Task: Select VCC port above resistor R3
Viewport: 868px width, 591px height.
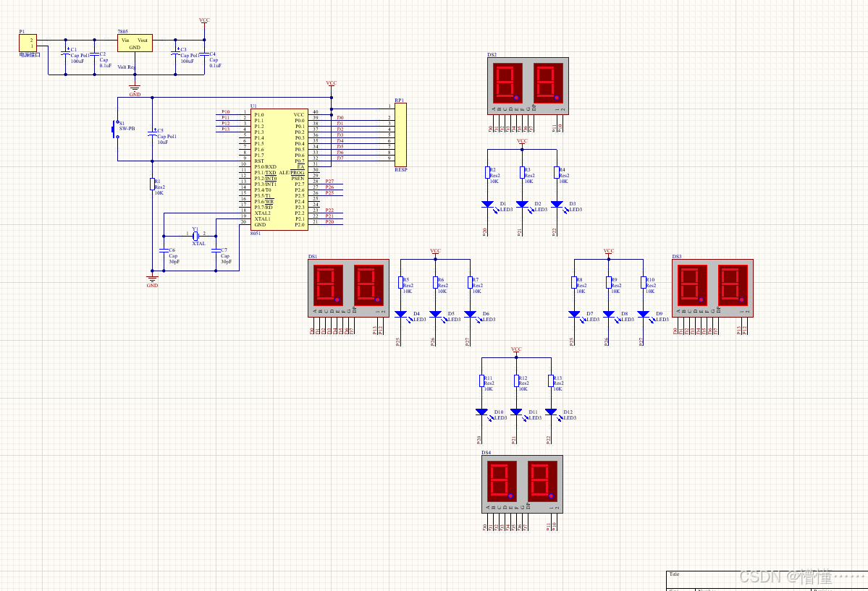Action: [522, 143]
